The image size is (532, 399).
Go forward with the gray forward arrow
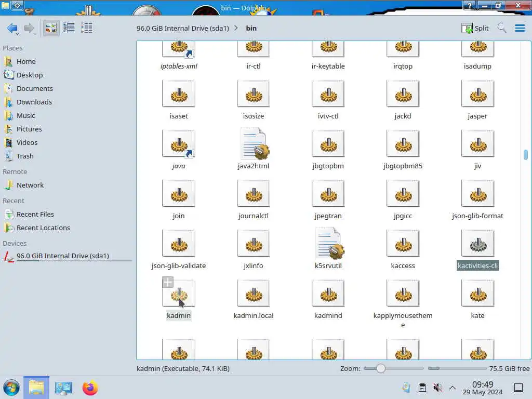click(x=29, y=28)
